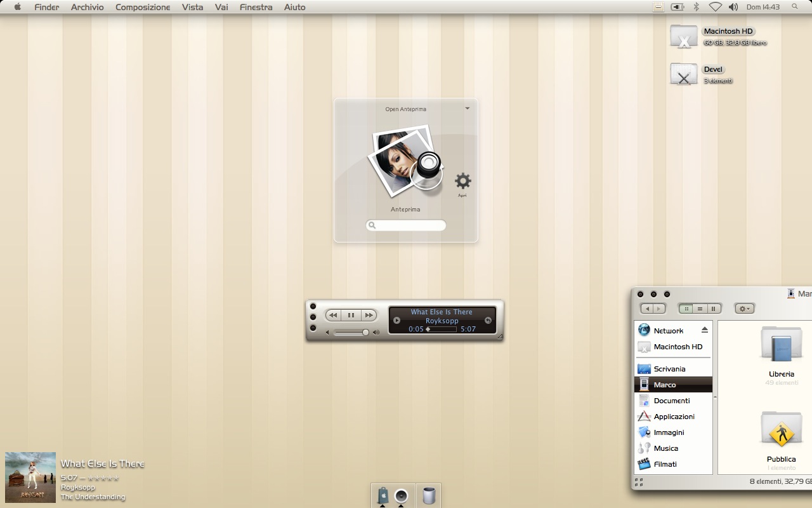Screen dimensions: 812x508
Task: Click the eject button next to Network
Action: pos(704,330)
